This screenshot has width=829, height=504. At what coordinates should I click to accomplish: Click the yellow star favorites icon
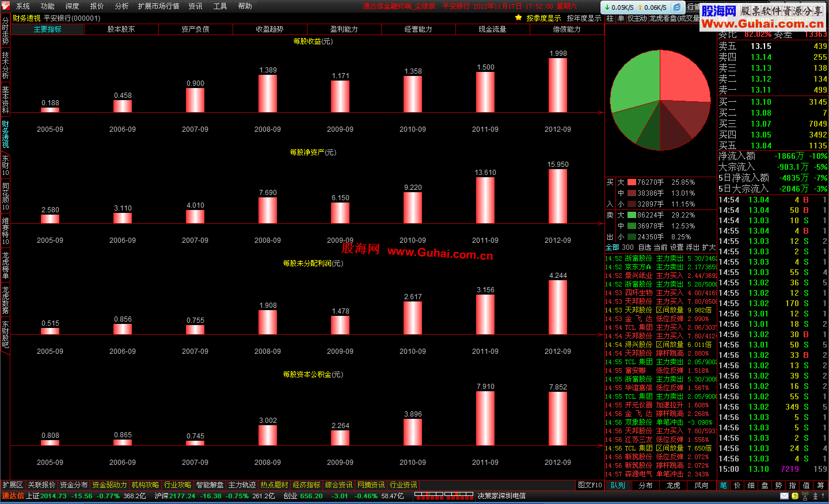click(x=518, y=18)
